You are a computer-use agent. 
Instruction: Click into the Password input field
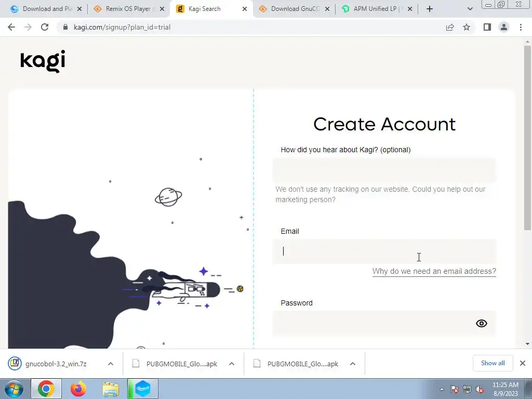384,323
